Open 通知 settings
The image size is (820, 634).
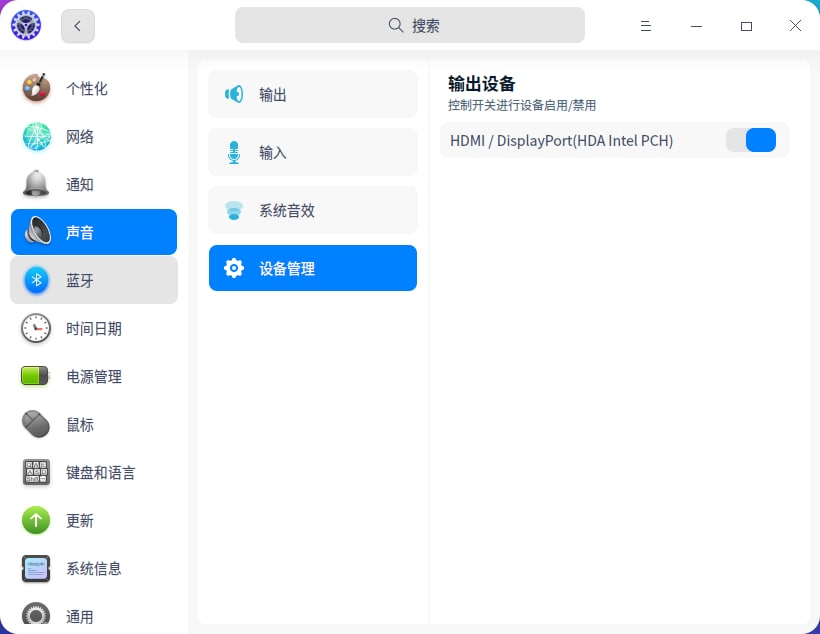coord(94,184)
